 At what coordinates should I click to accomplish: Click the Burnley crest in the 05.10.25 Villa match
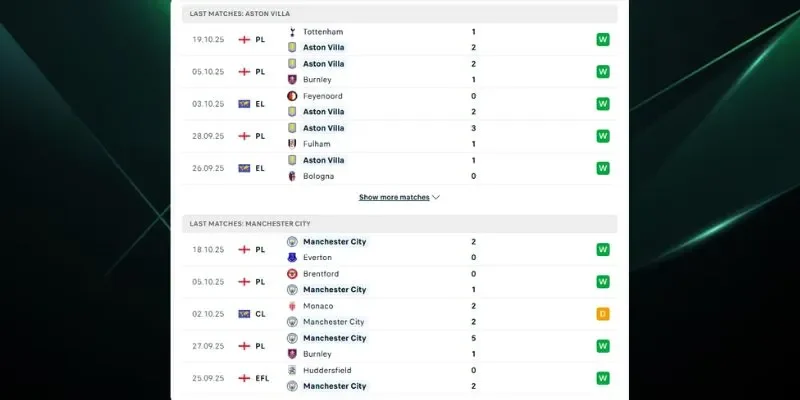292,80
